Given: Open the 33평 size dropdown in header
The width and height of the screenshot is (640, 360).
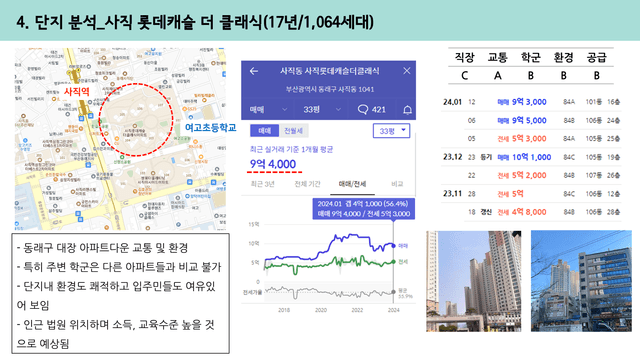Looking at the screenshot, I should (322, 109).
